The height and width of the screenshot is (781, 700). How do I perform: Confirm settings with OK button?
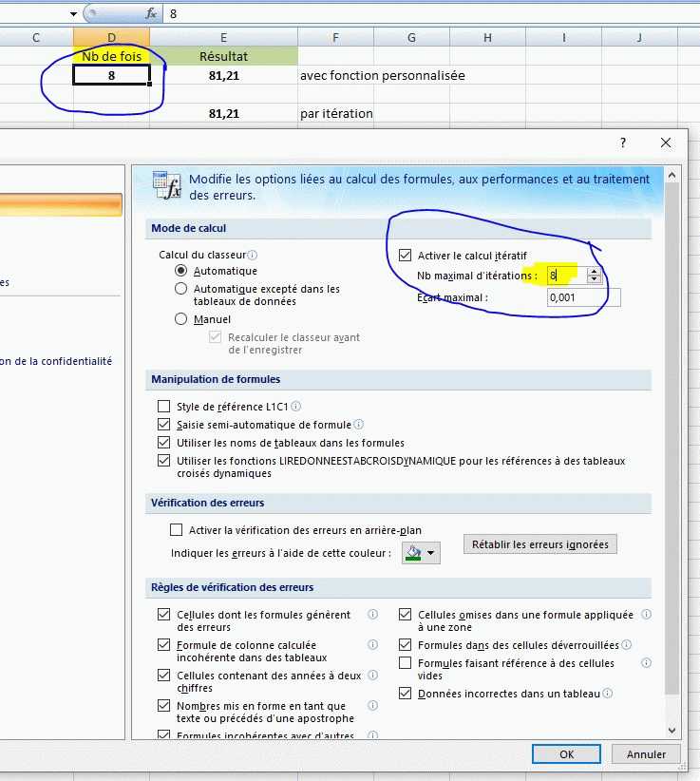tap(567, 754)
